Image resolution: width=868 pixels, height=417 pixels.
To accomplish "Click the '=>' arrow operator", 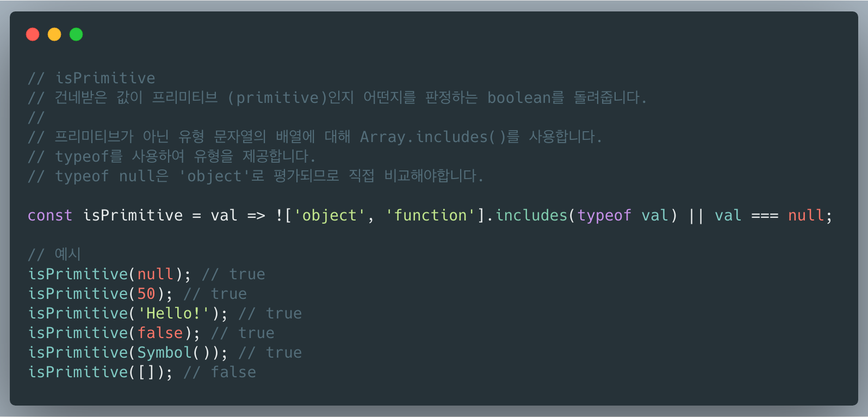I will click(x=256, y=216).
